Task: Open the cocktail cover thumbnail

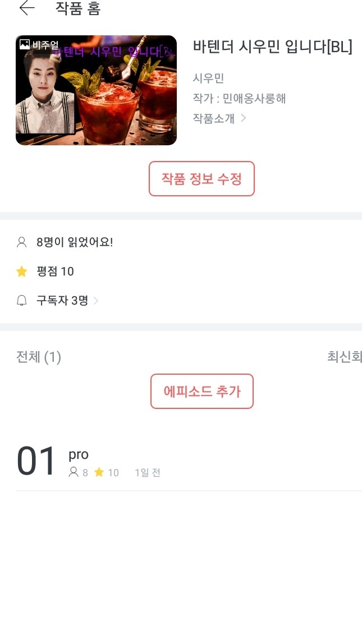Action: (96, 90)
